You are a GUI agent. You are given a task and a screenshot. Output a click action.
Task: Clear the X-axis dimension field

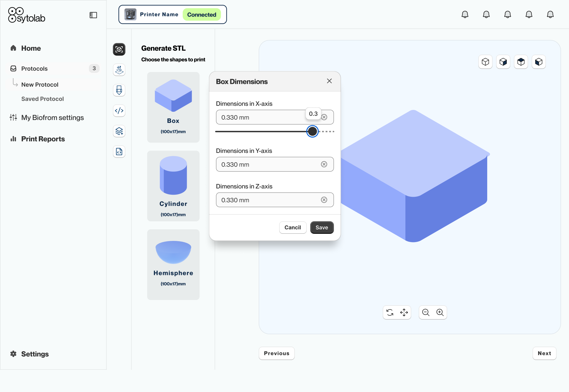pos(324,117)
